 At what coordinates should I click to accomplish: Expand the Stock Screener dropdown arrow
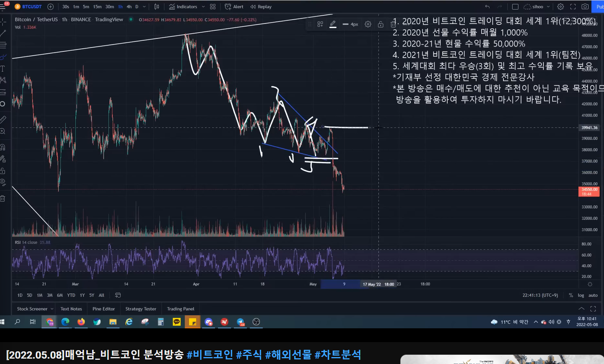[x=52, y=309]
